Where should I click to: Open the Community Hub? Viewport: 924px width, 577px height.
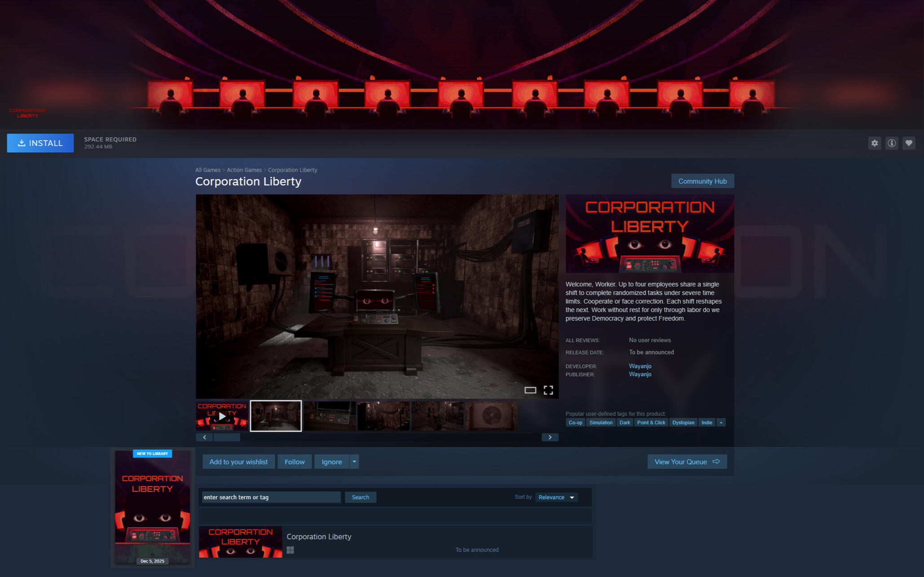pos(702,181)
